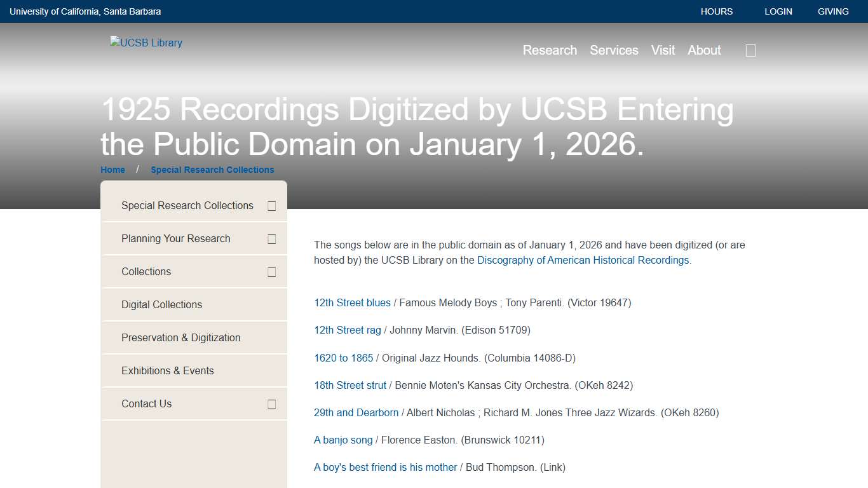868x488 pixels.
Task: Open the 1620 to 1865 recording
Action: pos(343,358)
